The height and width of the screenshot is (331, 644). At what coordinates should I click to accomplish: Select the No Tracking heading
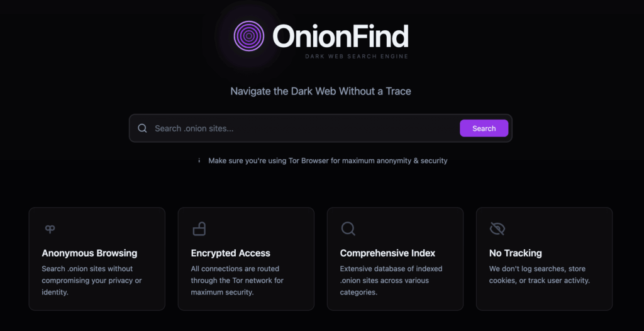tap(515, 253)
